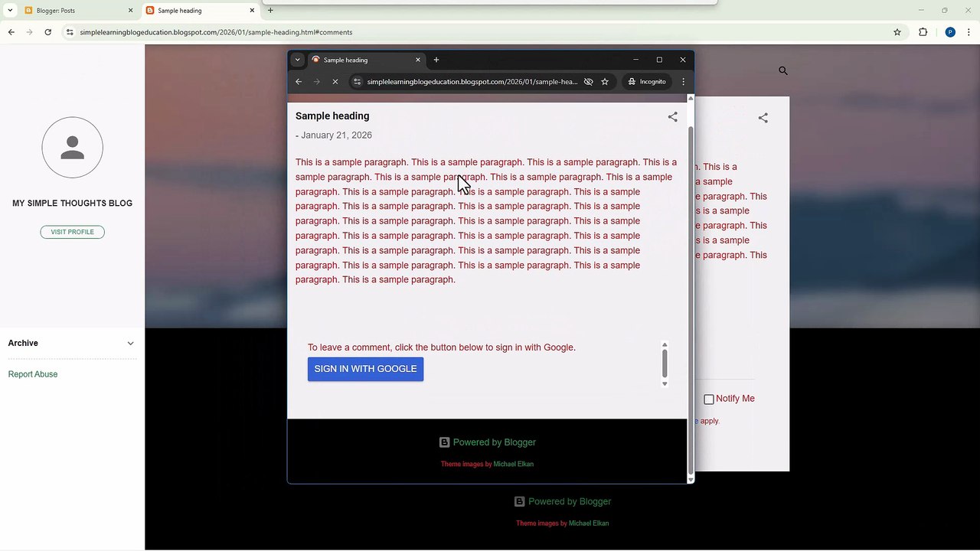Minimize the Incognito window
Image resolution: width=980 pixels, height=551 pixels.
(635, 60)
